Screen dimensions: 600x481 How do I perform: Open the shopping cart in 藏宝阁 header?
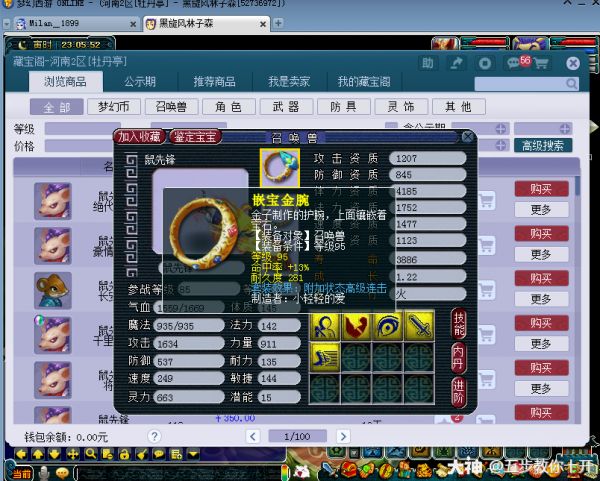541,63
